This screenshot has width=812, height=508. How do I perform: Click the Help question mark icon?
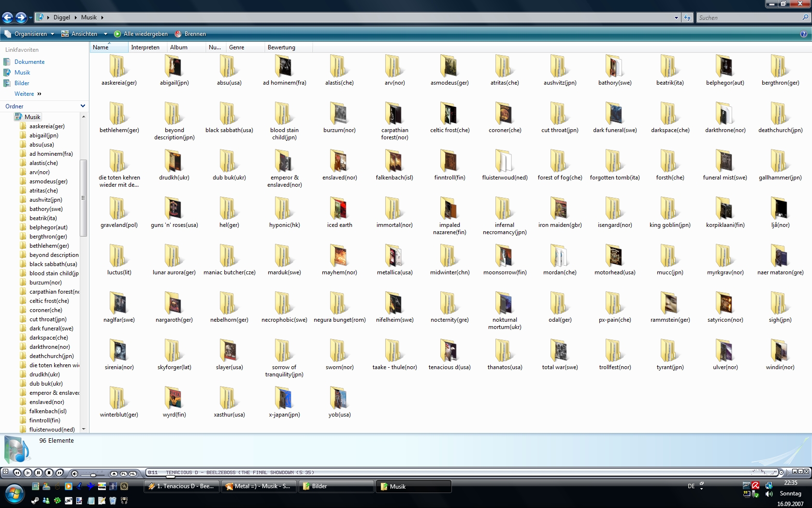coord(803,34)
